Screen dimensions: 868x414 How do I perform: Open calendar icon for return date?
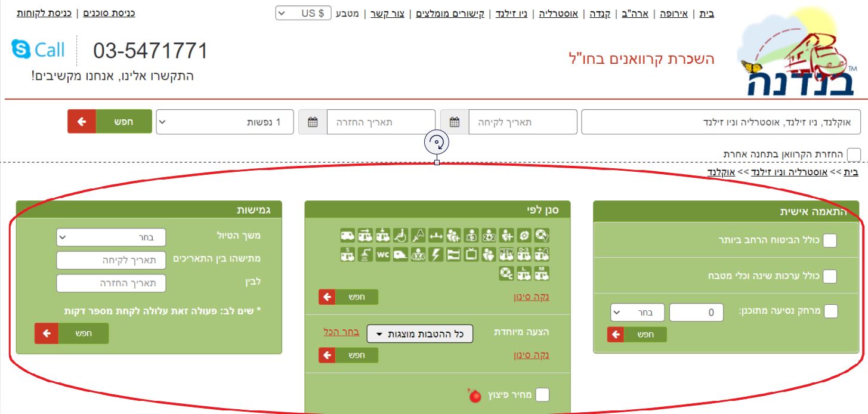(x=313, y=122)
